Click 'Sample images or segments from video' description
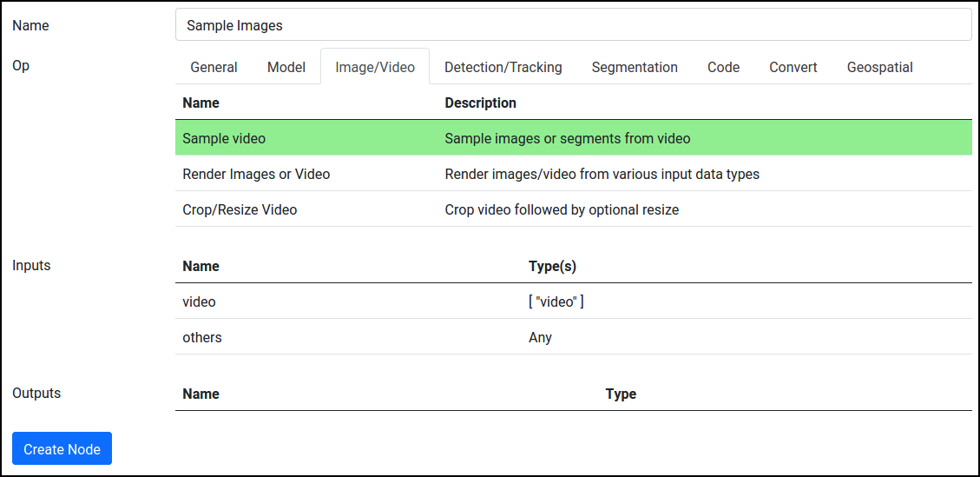The width and height of the screenshot is (980, 477). click(x=568, y=138)
